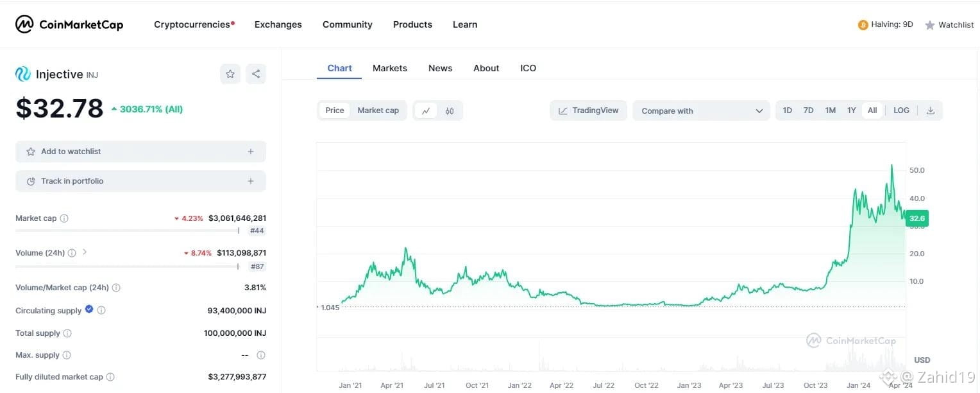Click Market cap info icon
The width and height of the screenshot is (980, 393).
click(64, 218)
